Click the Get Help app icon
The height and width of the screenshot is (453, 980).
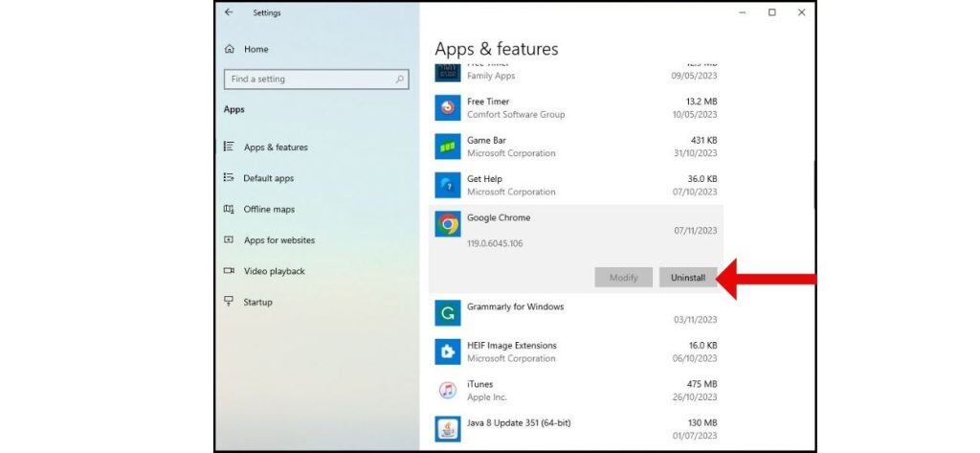tap(448, 185)
